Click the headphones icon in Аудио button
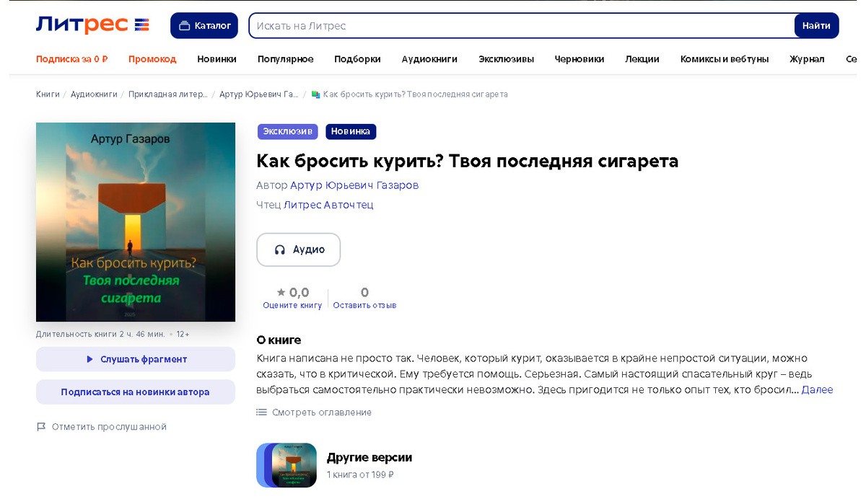866x504 pixels. 280,249
